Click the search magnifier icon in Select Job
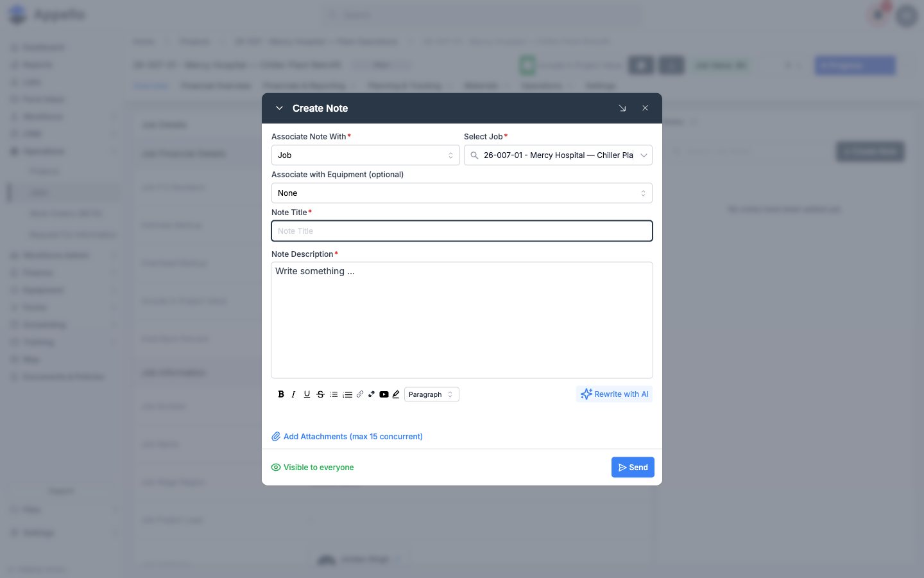Screen dimensions: 924x578 point(474,155)
